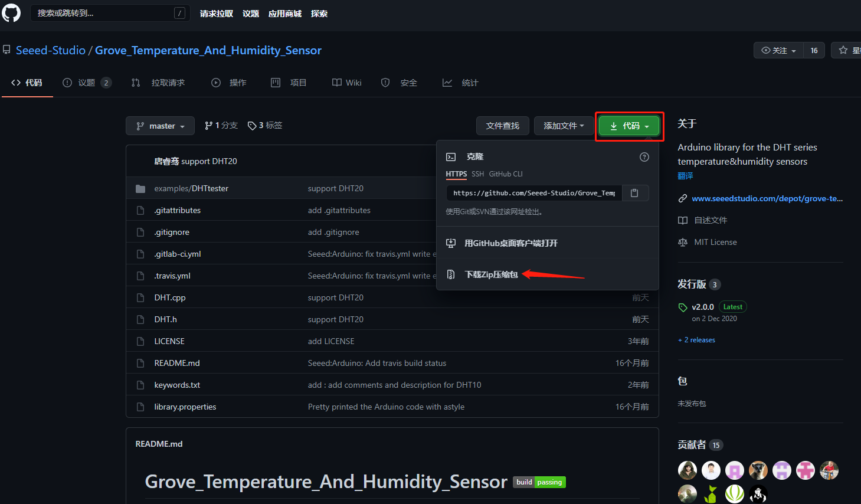
Task: Open the 代码 repository tab
Action: coord(27,83)
